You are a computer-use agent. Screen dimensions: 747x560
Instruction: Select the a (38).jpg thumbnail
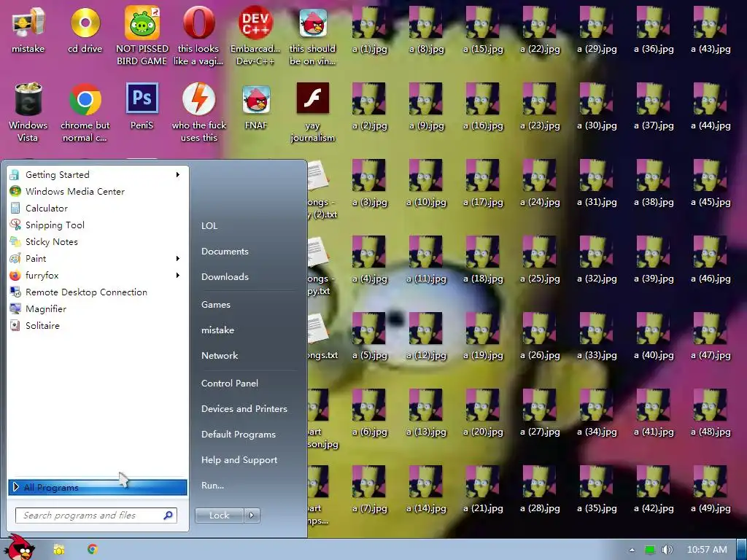(x=653, y=175)
